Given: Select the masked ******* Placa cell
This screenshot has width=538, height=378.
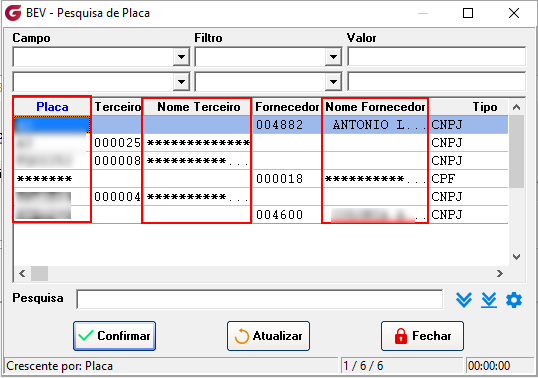Looking at the screenshot, I should 52,179.
